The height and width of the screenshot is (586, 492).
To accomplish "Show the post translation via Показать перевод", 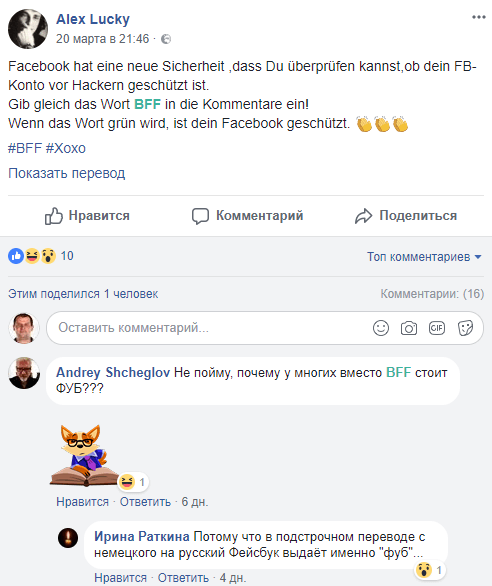I will (67, 173).
